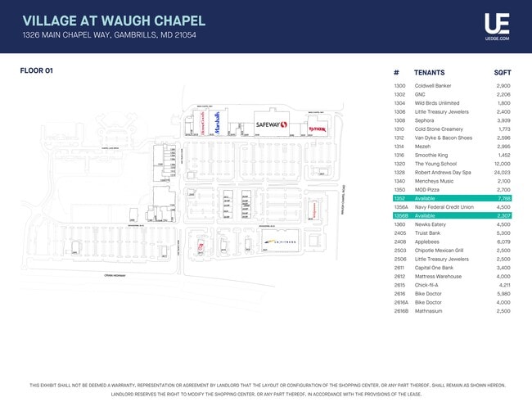
Task: Select the Mathnasium tenant row
Action: pyautogui.click(x=453, y=311)
